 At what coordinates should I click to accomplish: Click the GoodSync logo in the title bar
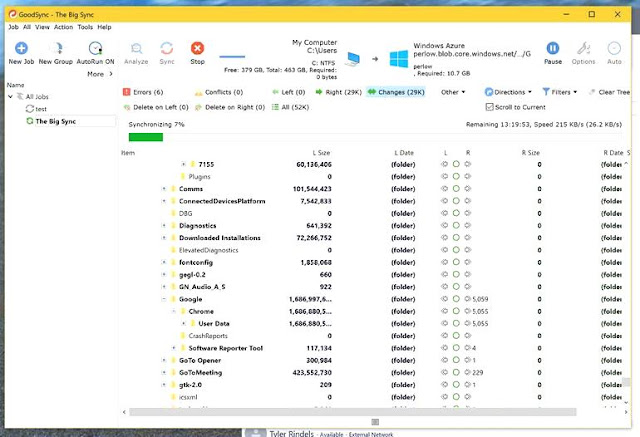click(x=13, y=14)
